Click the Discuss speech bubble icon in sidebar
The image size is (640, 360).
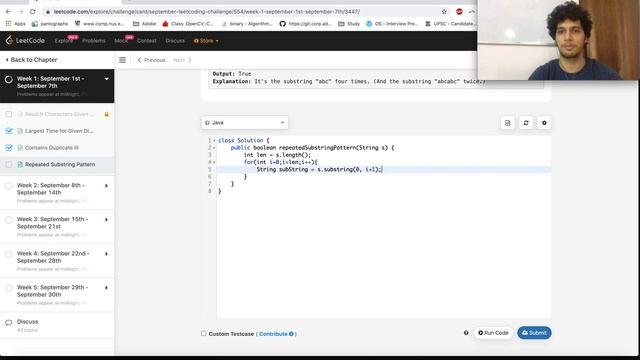[x=9, y=322]
